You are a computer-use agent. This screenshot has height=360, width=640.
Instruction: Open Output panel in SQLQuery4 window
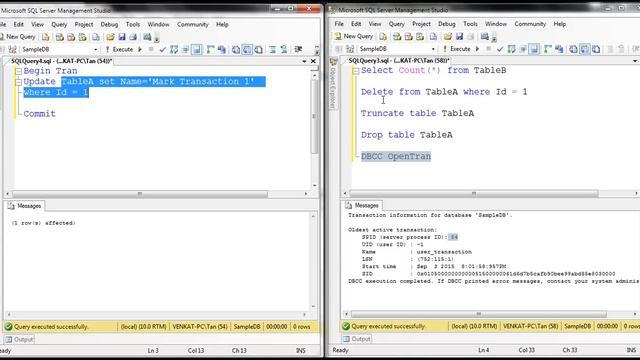[x=19, y=339]
